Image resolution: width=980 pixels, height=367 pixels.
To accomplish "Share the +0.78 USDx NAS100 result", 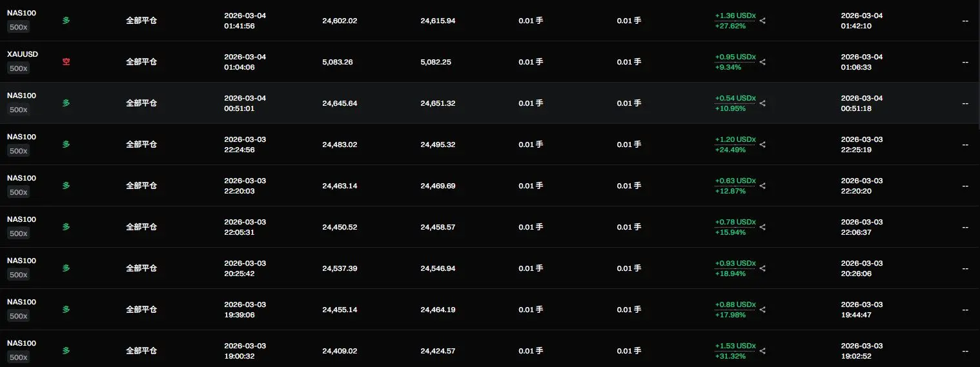I will (762, 227).
